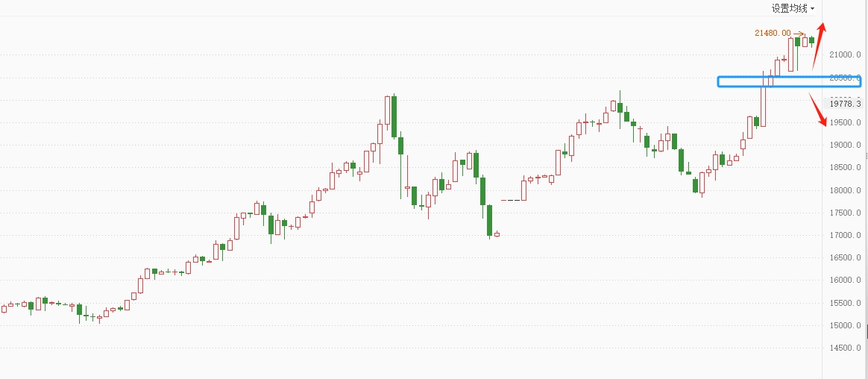868x379 pixels.
Task: Select the last green candle at far right
Action: (811, 41)
